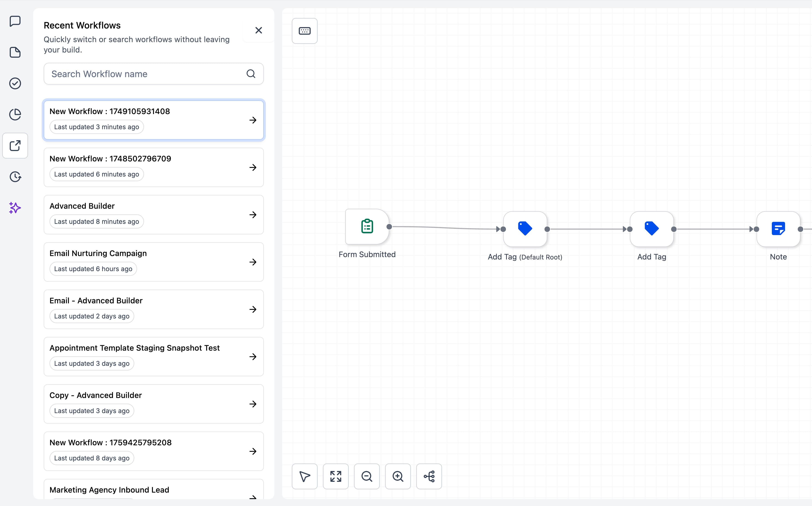The image size is (812, 506).
Task: Open the clock history sidebar icon
Action: point(15,177)
